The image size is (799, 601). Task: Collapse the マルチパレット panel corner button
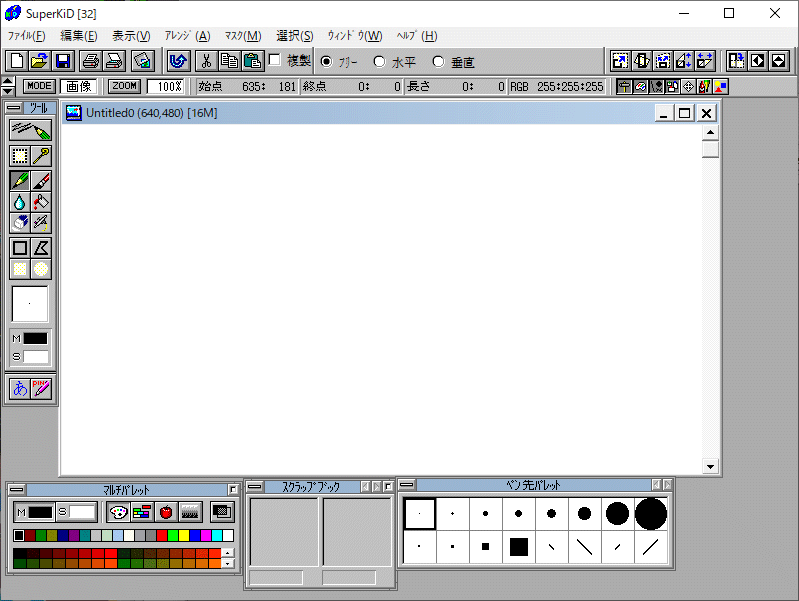point(233,489)
